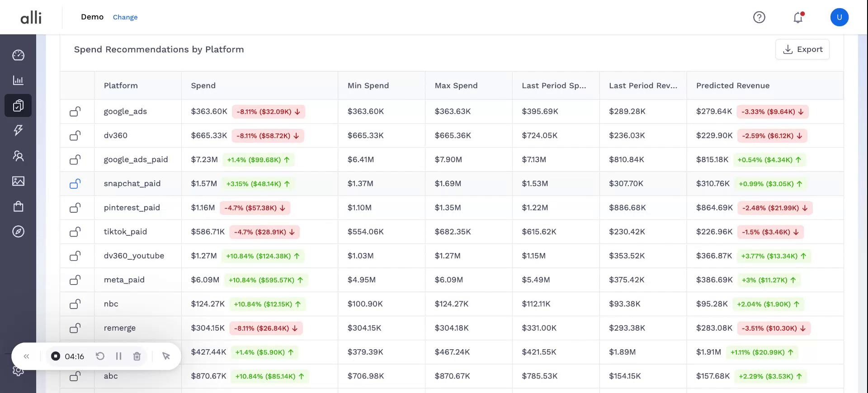Toggle the lock for snapchat_paid row
Viewport: 868px width, 393px height.
75,184
